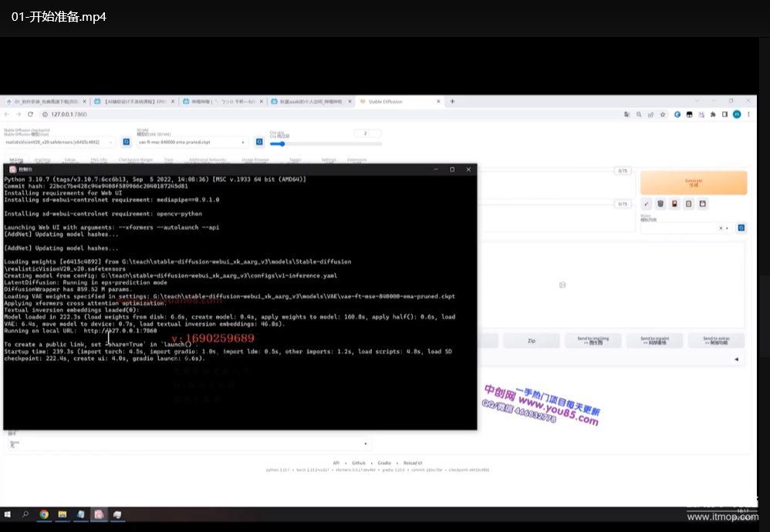Click the arrow icon to read last parameters
The width and height of the screenshot is (770, 532).
[647, 204]
